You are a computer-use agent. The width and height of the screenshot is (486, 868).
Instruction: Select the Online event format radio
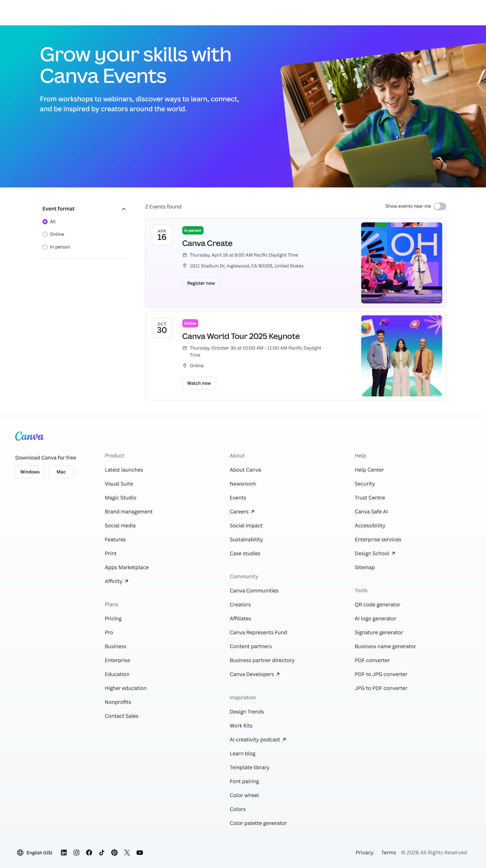(x=45, y=234)
